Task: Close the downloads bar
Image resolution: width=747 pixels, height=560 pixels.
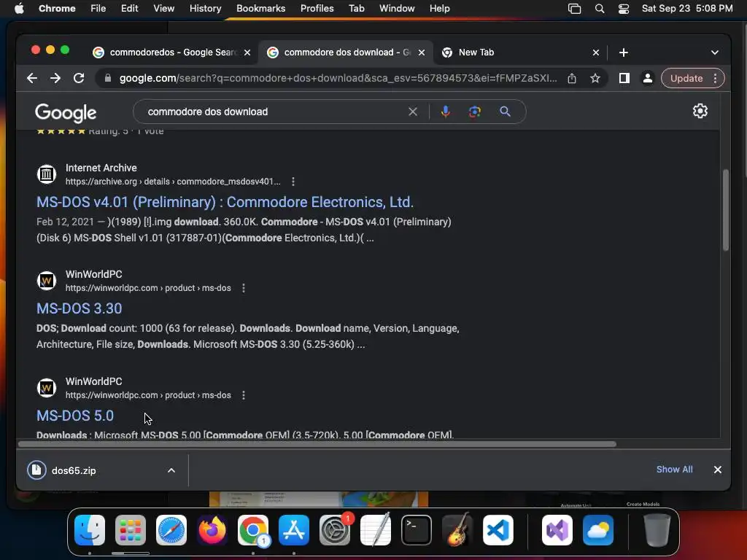Action: [718, 470]
